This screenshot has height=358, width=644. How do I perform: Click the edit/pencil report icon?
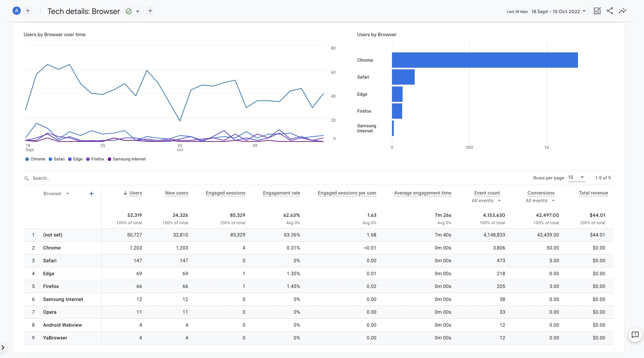(x=597, y=11)
